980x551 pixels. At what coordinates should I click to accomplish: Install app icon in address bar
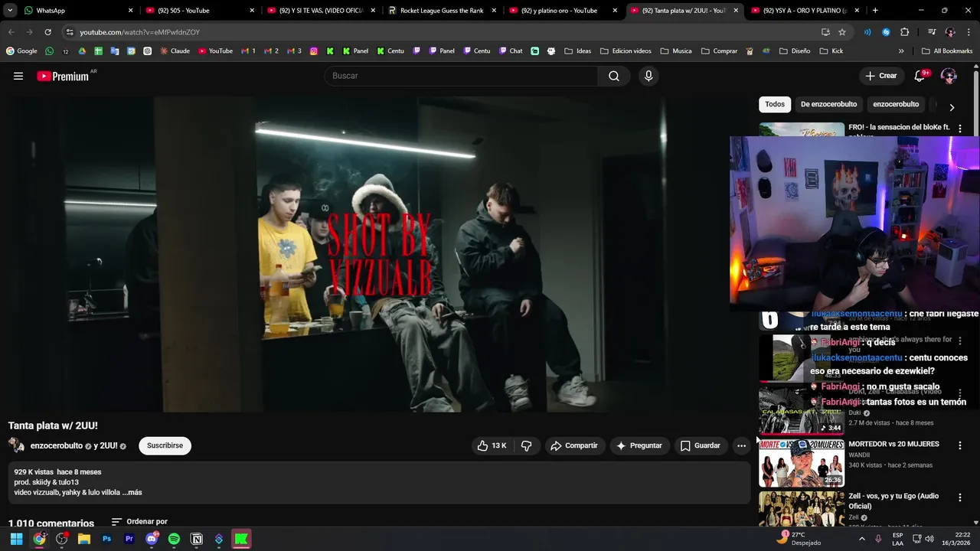pyautogui.click(x=825, y=32)
